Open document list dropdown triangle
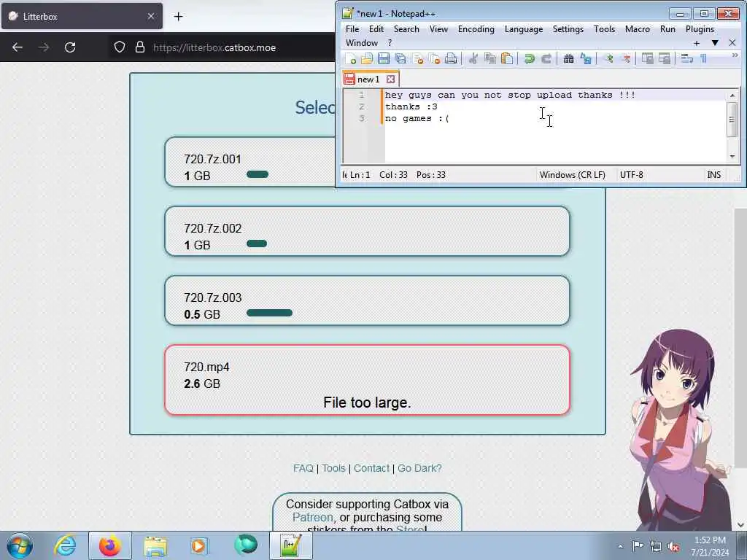This screenshot has height=560, width=747. coord(715,43)
